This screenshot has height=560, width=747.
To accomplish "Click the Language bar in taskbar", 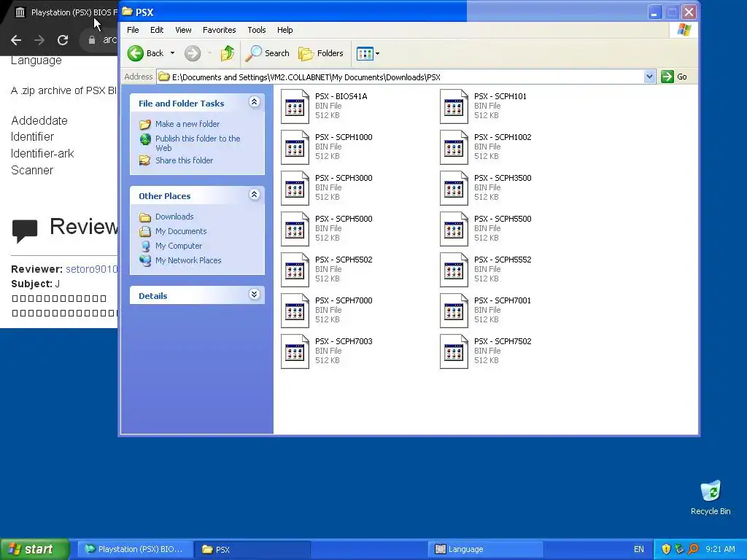I will [x=485, y=549].
